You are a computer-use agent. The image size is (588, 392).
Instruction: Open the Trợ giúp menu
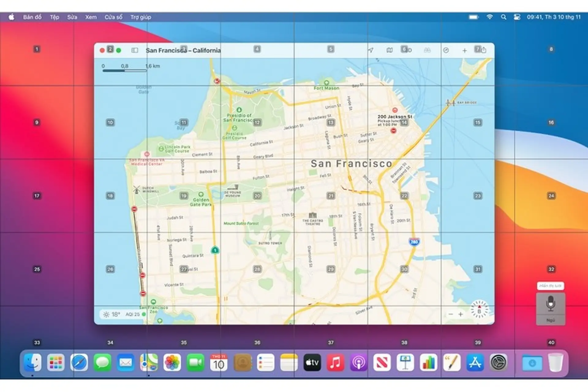[x=141, y=17]
